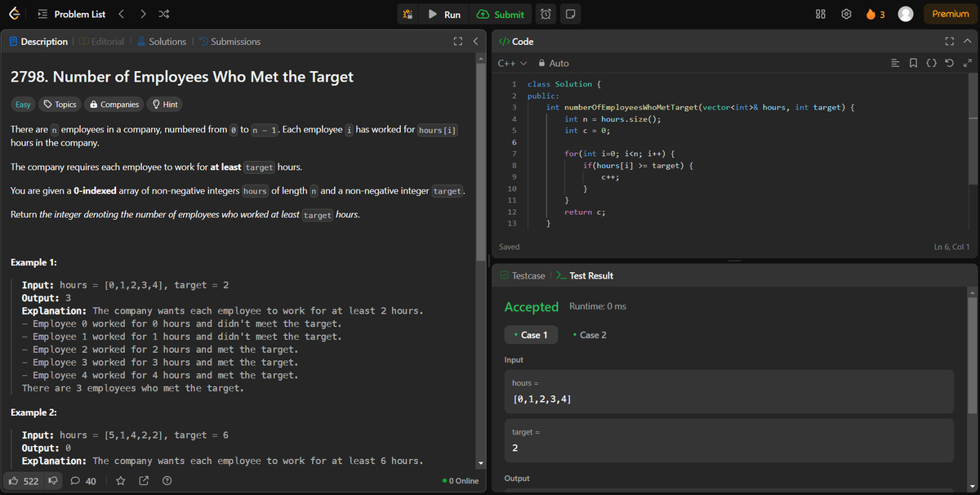Viewport: 980px width, 495px height.
Task: Open the layout grid icon in the header
Action: pos(820,14)
